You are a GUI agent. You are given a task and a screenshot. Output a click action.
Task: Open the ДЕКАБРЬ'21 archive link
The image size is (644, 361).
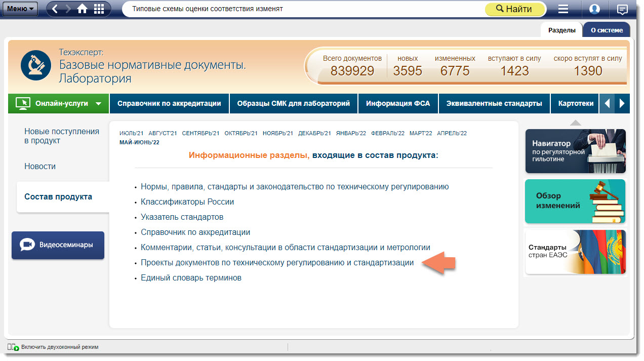[x=314, y=133]
